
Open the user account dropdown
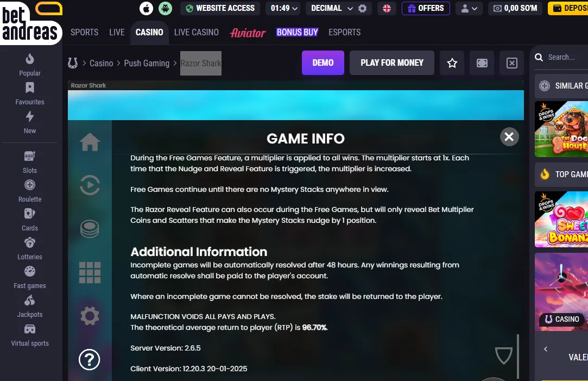point(469,8)
